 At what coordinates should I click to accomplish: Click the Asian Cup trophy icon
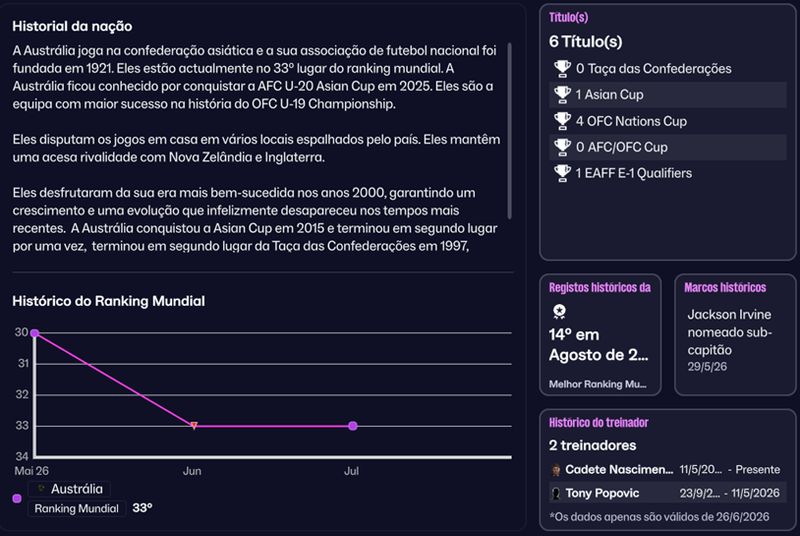point(562,95)
